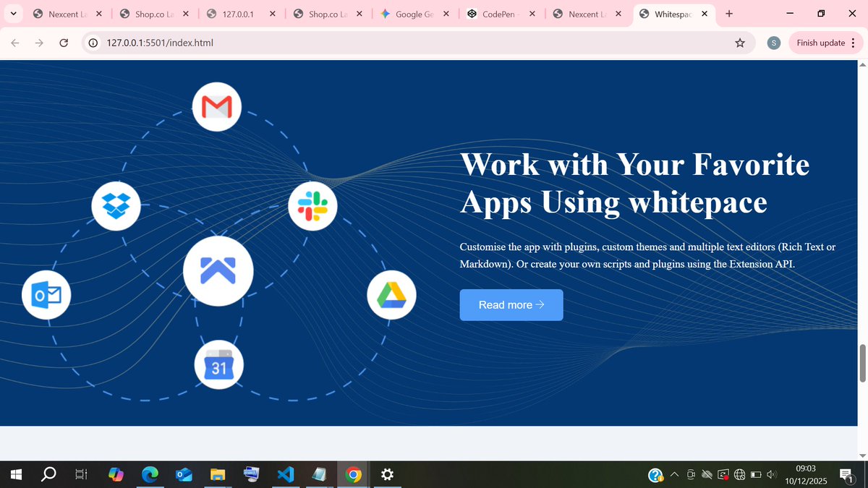Click the Google Calendar 31 icon
This screenshot has height=488, width=868.
(219, 365)
